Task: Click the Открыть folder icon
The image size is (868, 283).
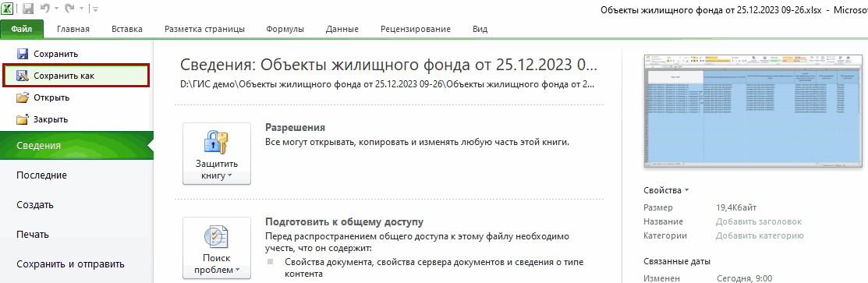Action: tap(23, 97)
